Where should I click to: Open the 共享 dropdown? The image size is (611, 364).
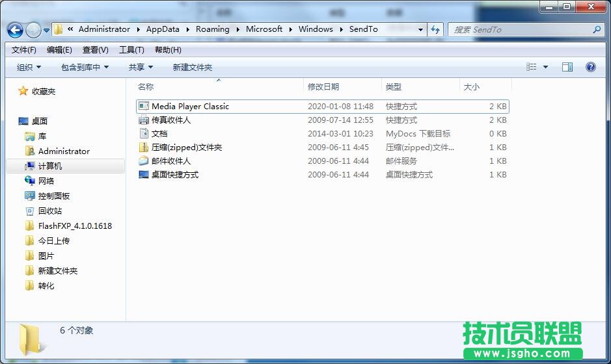pyautogui.click(x=141, y=67)
